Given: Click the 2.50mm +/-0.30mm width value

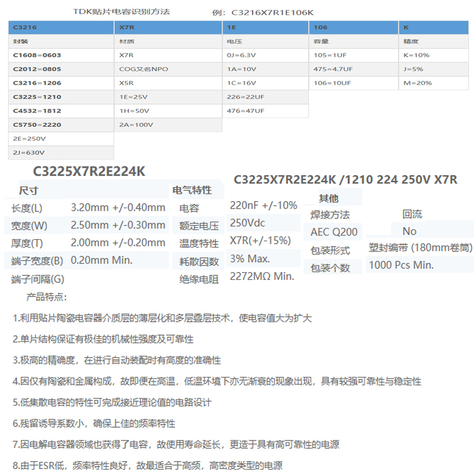Looking at the screenshot, I should (118, 225).
